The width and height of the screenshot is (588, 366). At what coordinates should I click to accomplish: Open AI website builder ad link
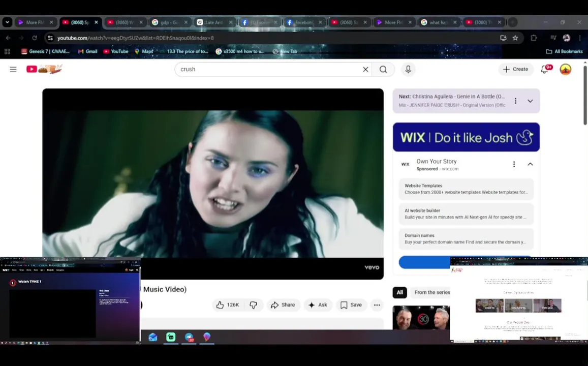466,213
